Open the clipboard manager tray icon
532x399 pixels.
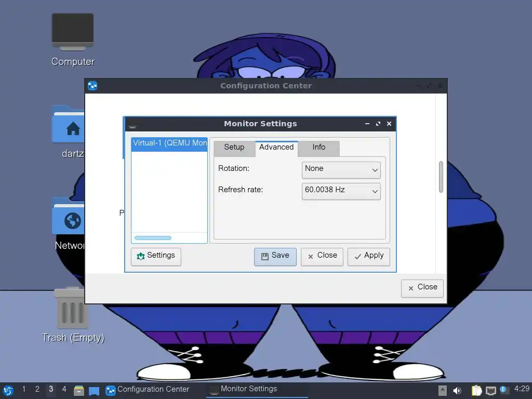tap(476, 391)
